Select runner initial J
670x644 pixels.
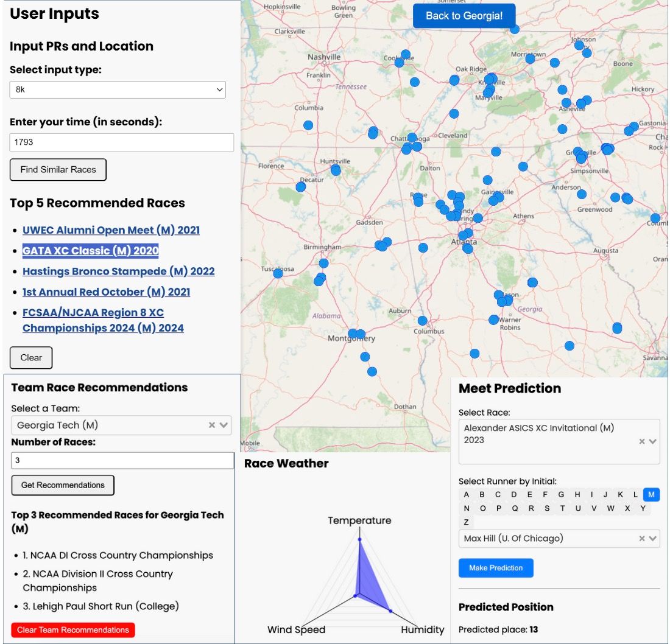(605, 494)
